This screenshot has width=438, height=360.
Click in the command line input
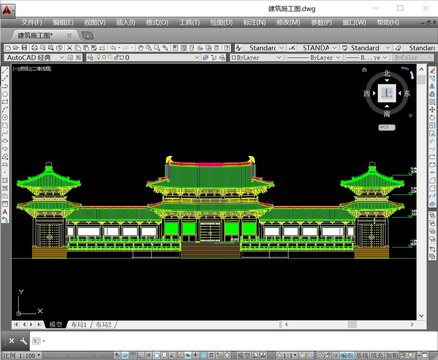233,341
